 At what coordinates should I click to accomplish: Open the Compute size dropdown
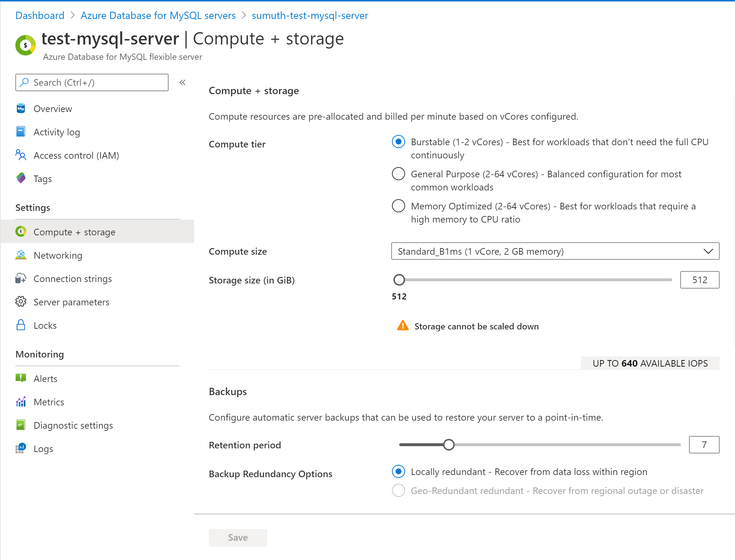555,251
